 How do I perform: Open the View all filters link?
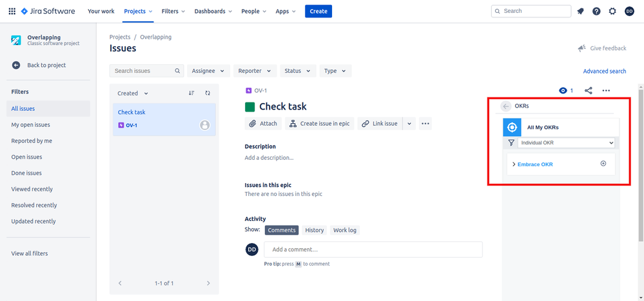(x=30, y=253)
